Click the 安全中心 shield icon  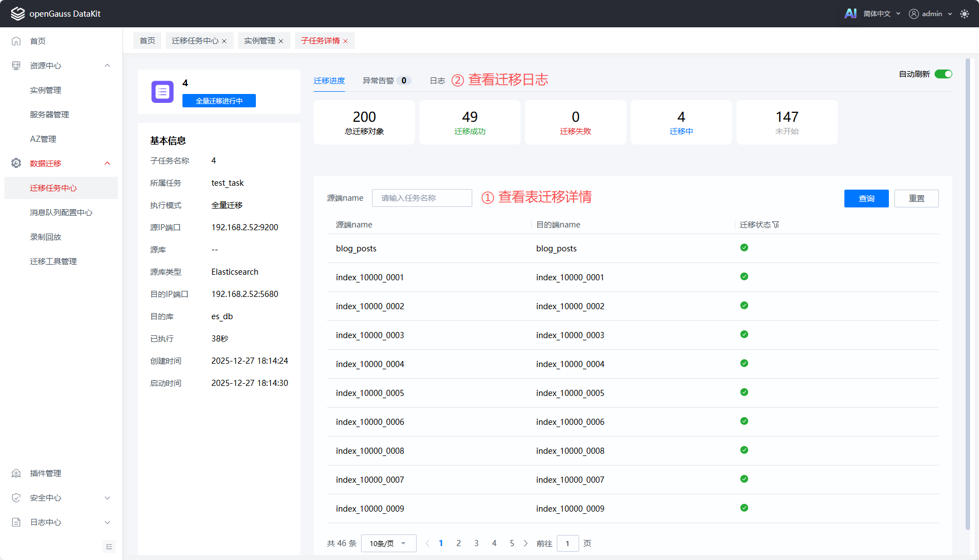click(16, 498)
